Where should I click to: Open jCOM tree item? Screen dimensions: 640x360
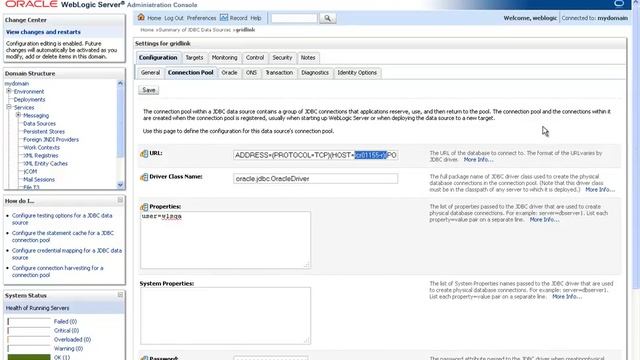point(30,171)
